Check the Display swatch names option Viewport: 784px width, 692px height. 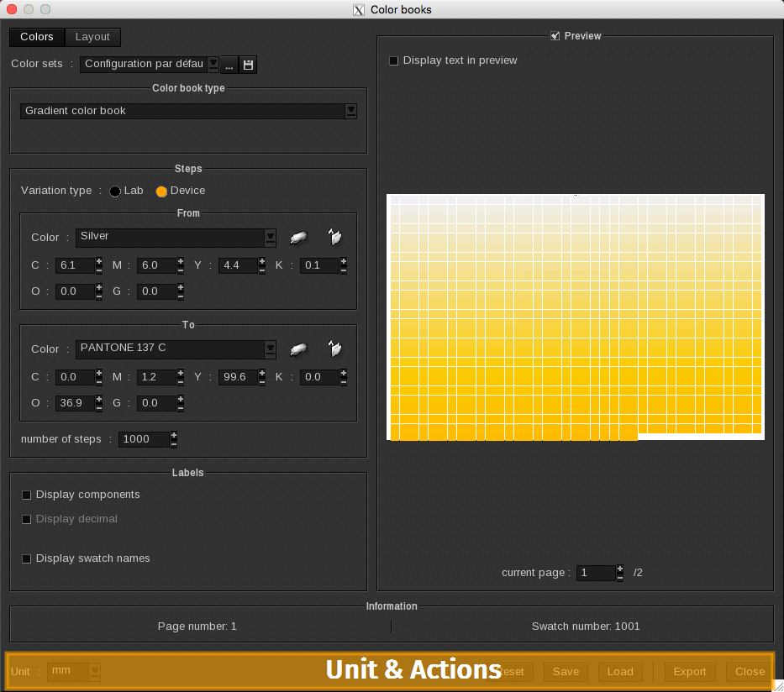(27, 559)
